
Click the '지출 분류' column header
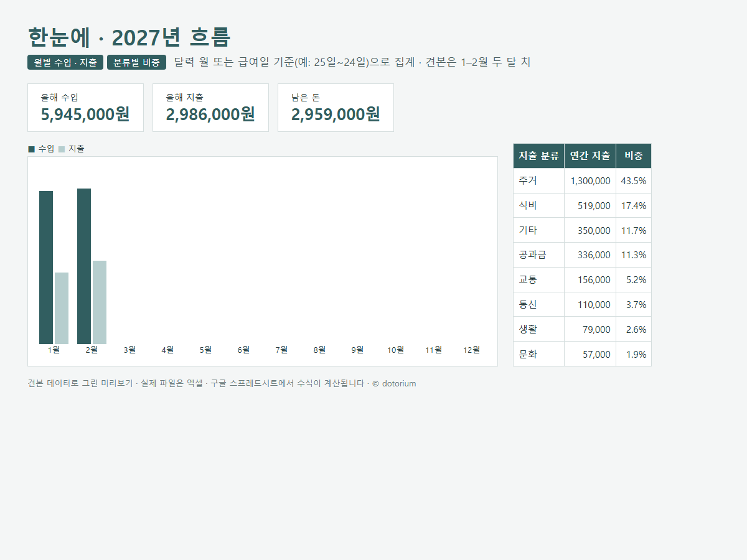[539, 156]
